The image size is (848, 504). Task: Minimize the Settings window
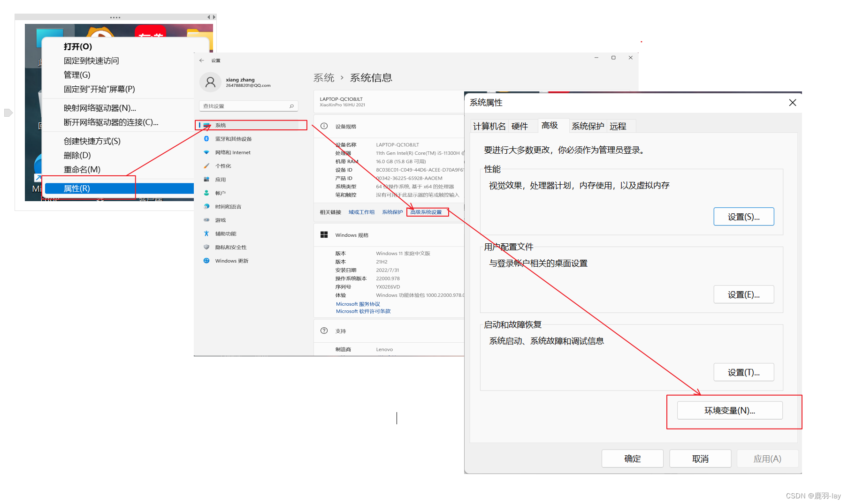coord(596,58)
